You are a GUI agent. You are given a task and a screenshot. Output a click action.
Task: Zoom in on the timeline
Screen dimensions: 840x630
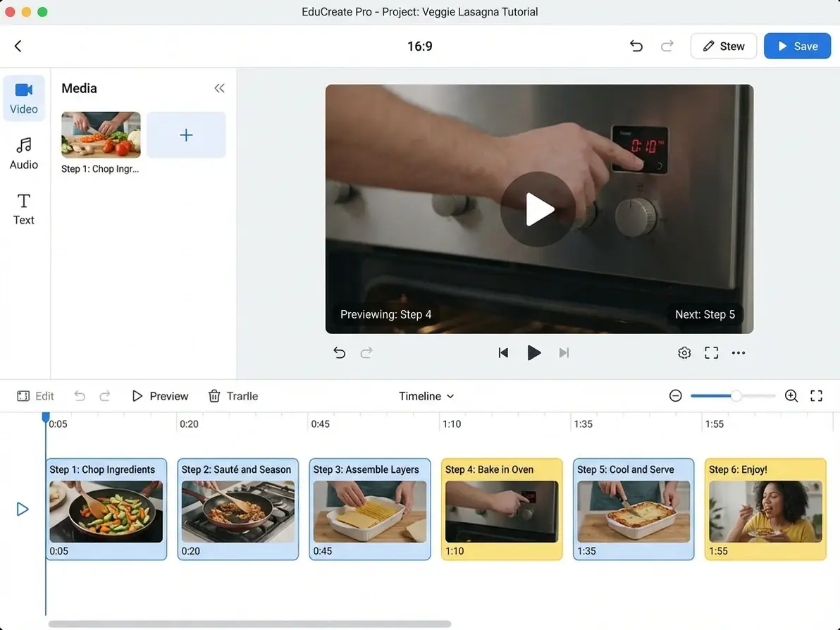point(791,395)
